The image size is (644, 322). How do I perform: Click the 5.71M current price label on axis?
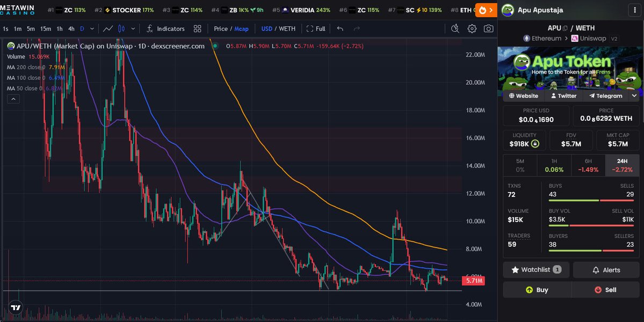pyautogui.click(x=474, y=281)
